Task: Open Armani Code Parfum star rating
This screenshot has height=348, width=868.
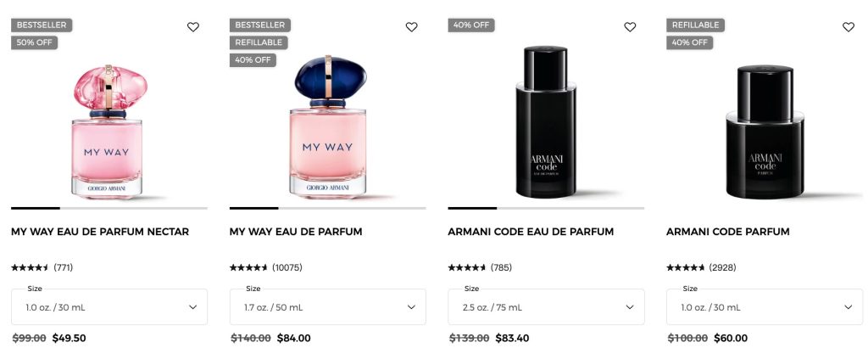Action: point(685,267)
